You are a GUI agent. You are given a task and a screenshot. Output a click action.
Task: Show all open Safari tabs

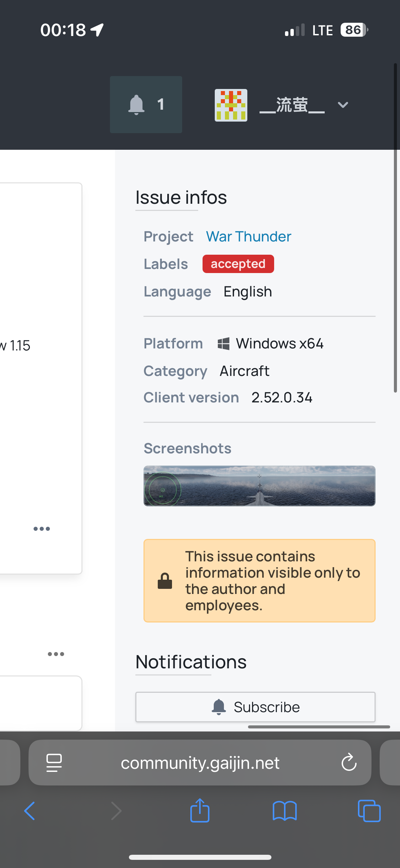coord(369,811)
